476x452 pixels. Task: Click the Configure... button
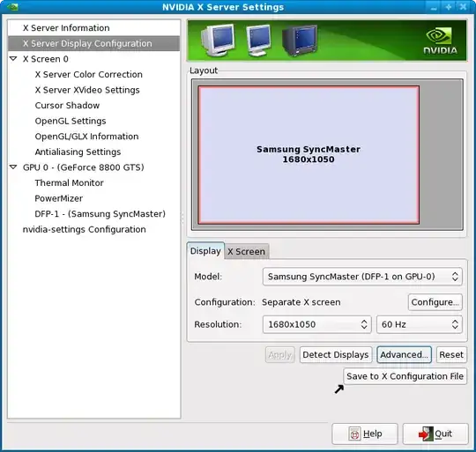(x=435, y=302)
